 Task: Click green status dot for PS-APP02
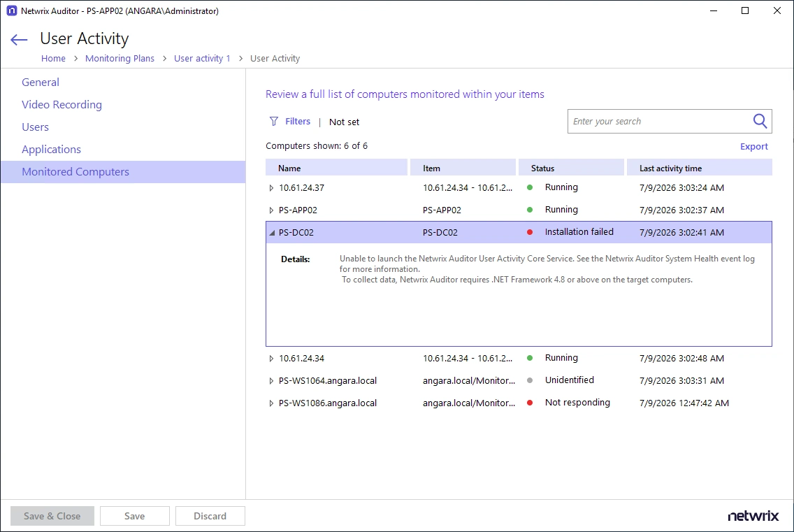point(530,210)
